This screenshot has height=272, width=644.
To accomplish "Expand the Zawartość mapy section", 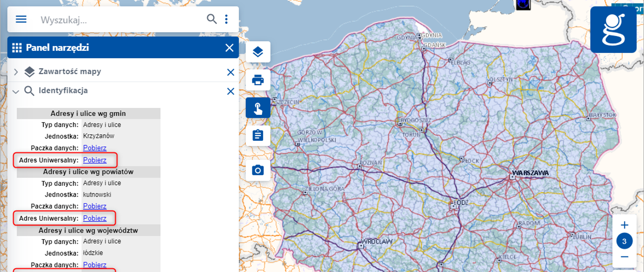I will (16, 72).
